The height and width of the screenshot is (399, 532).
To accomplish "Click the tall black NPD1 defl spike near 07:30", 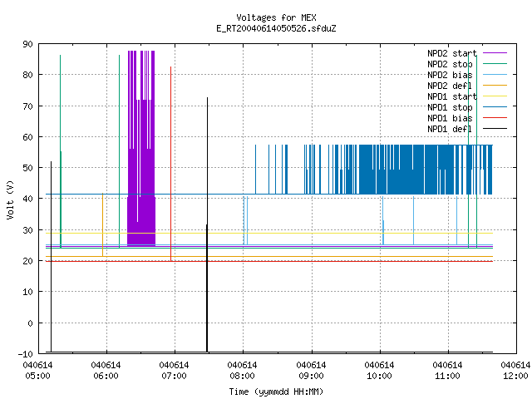I will click(x=207, y=224).
